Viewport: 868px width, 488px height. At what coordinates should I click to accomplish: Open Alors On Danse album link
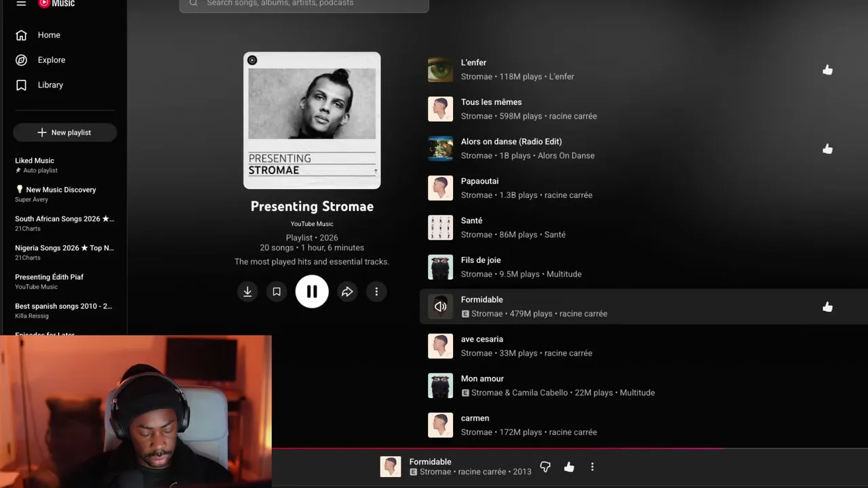click(566, 156)
